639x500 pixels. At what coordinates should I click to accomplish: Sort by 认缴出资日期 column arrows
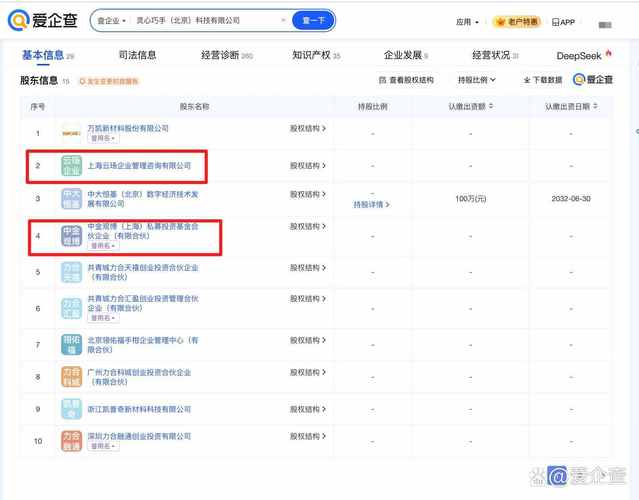(x=595, y=106)
